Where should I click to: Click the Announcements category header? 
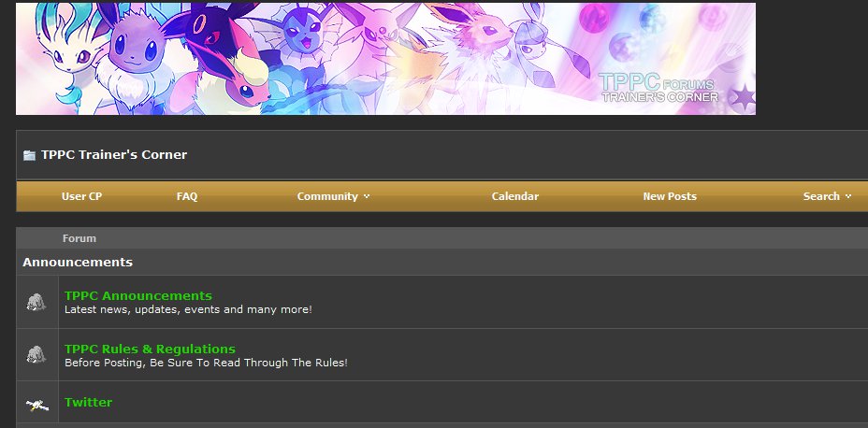(78, 262)
